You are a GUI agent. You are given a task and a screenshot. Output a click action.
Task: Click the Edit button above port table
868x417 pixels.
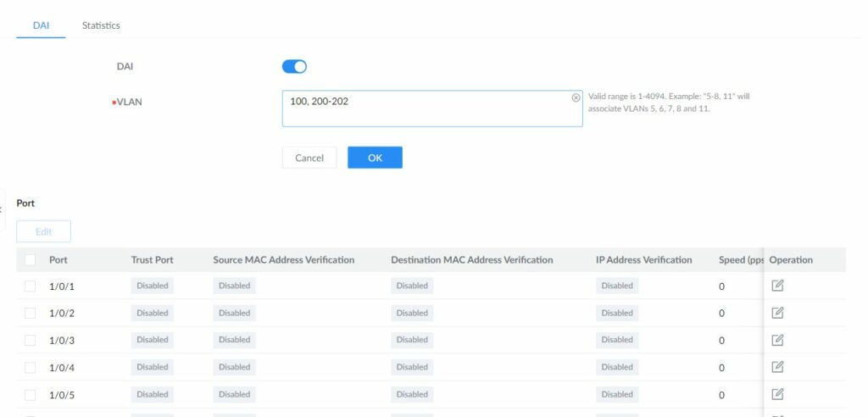(44, 231)
